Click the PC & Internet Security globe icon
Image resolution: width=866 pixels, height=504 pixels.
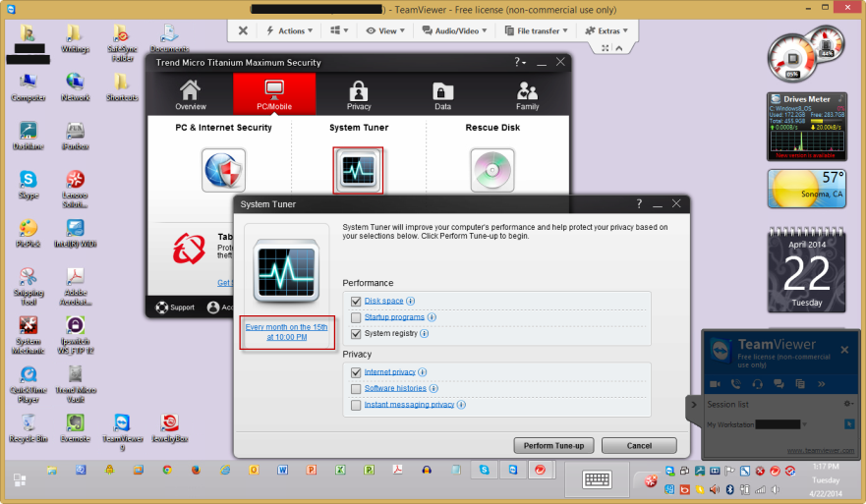pos(223,170)
